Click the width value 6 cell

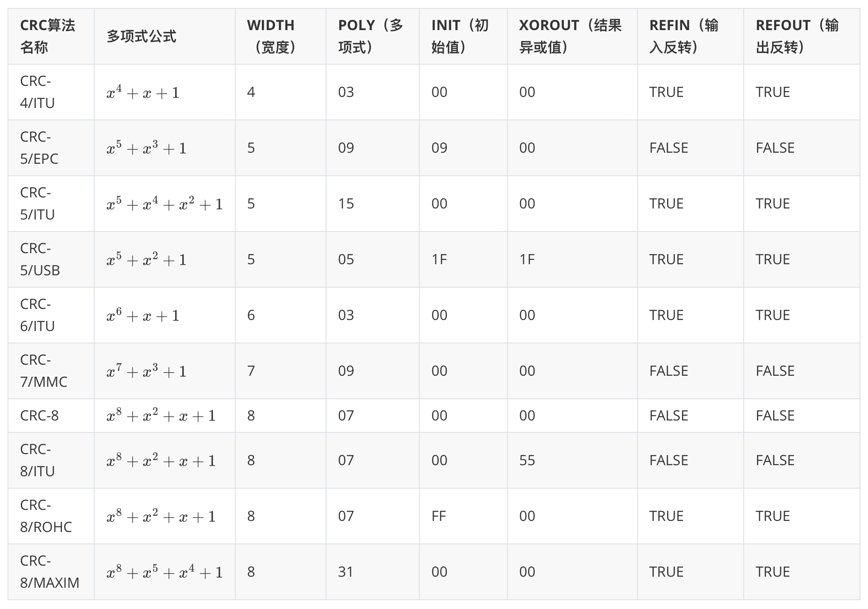(x=251, y=315)
